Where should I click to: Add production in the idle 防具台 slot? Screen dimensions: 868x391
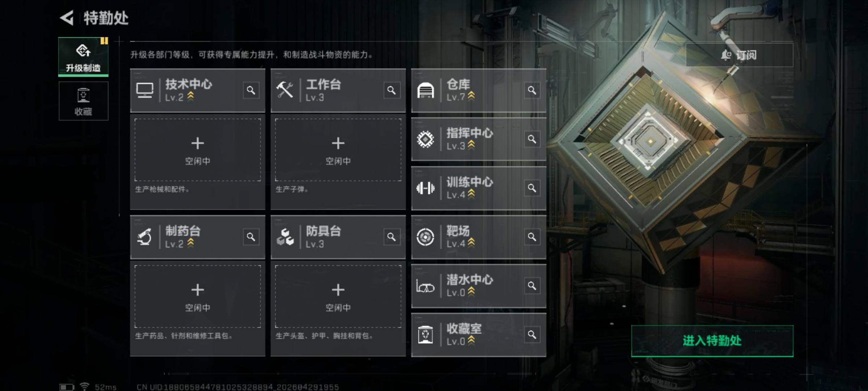tap(338, 297)
